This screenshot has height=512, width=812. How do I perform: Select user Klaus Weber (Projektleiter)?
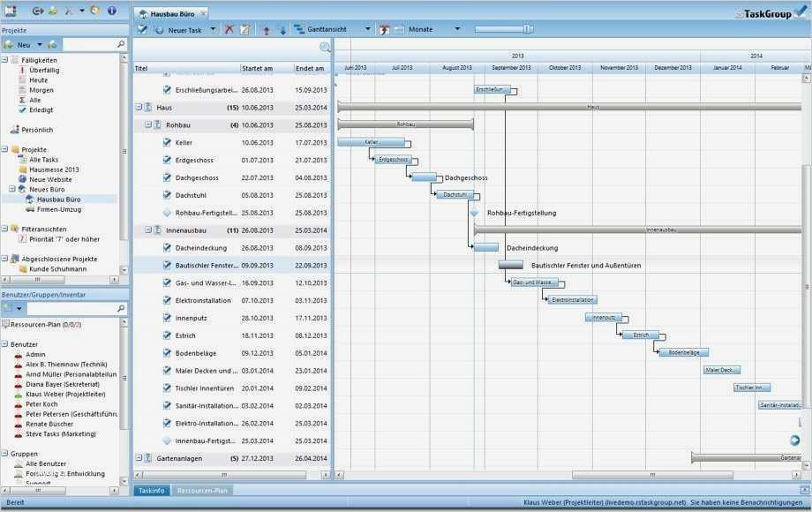(65, 395)
